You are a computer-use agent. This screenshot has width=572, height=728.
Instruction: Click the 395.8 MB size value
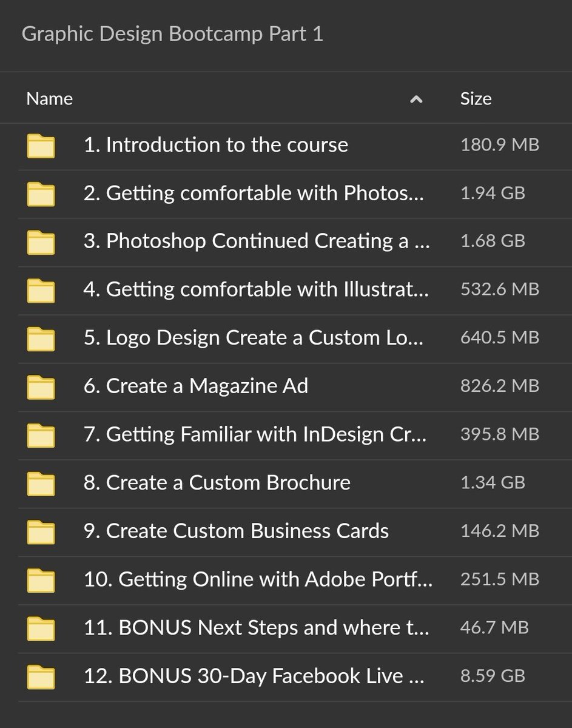500,434
